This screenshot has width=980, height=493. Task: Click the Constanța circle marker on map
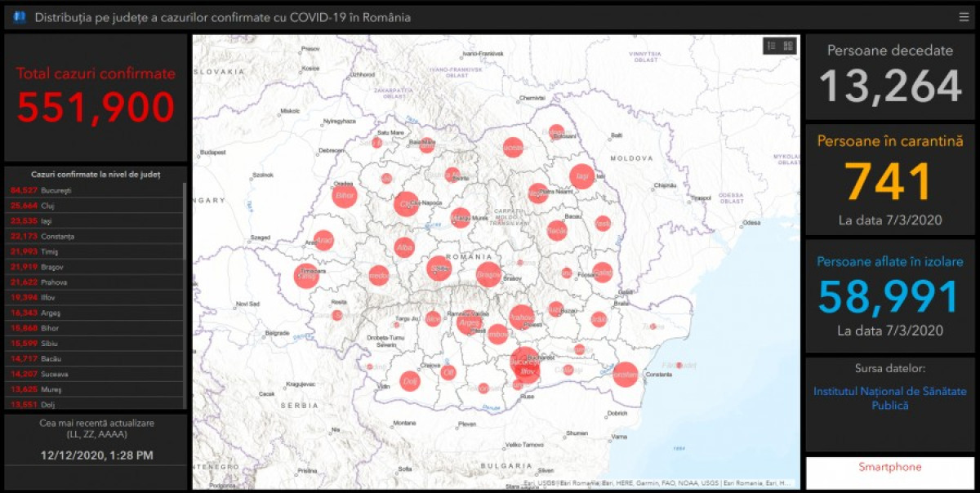625,375
